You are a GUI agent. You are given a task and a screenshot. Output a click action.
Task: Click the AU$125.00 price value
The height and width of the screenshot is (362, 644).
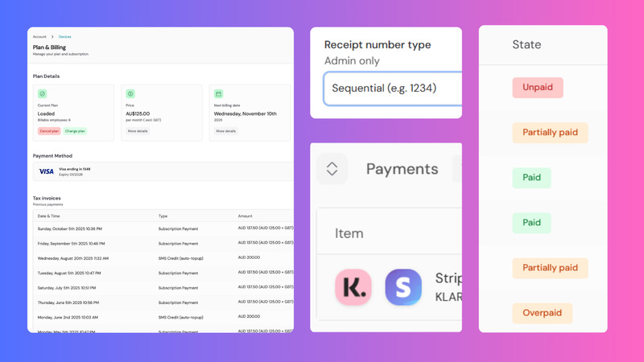pos(138,113)
